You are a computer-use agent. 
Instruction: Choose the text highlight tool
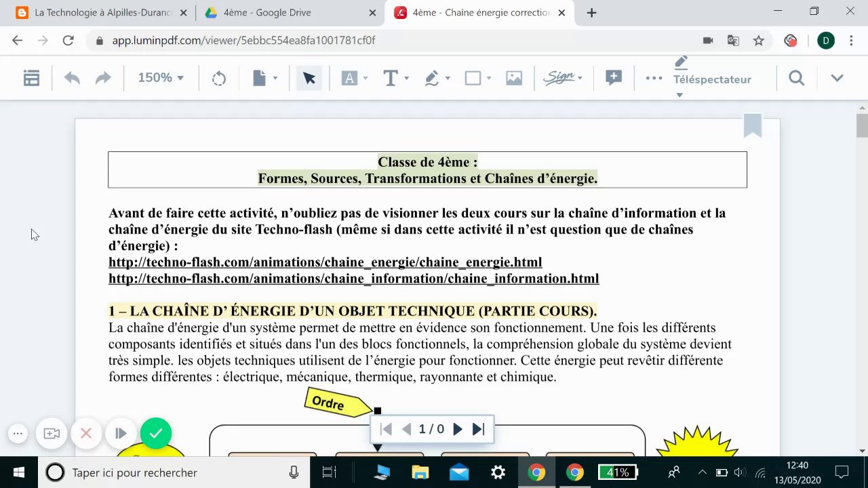(349, 79)
